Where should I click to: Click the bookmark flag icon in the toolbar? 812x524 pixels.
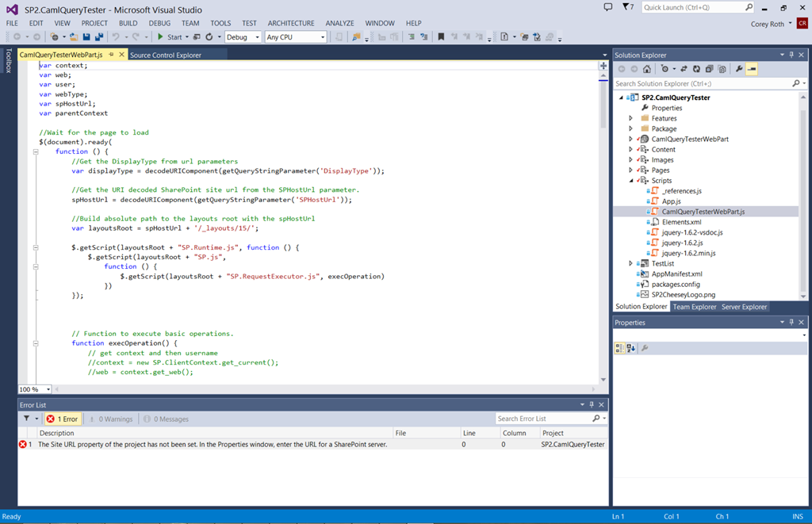click(x=441, y=36)
